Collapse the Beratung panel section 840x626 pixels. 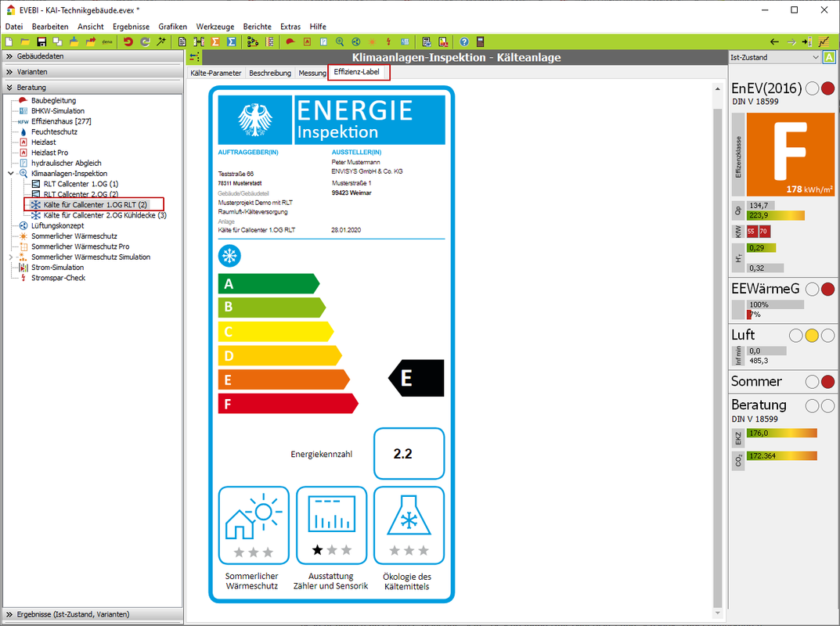(x=92, y=88)
